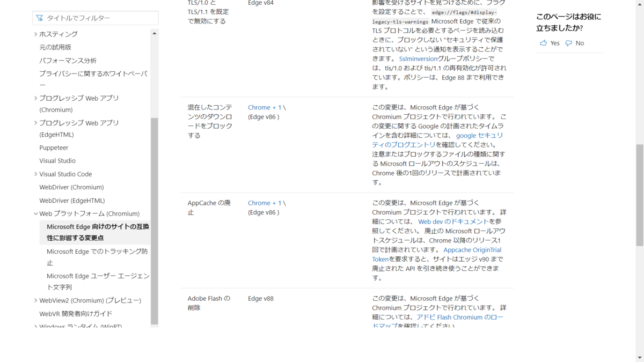Image resolution: width=644 pixels, height=362 pixels.
Task: Expand プログレッシブ Web アプリ (Chromium) node
Action: 36,98
